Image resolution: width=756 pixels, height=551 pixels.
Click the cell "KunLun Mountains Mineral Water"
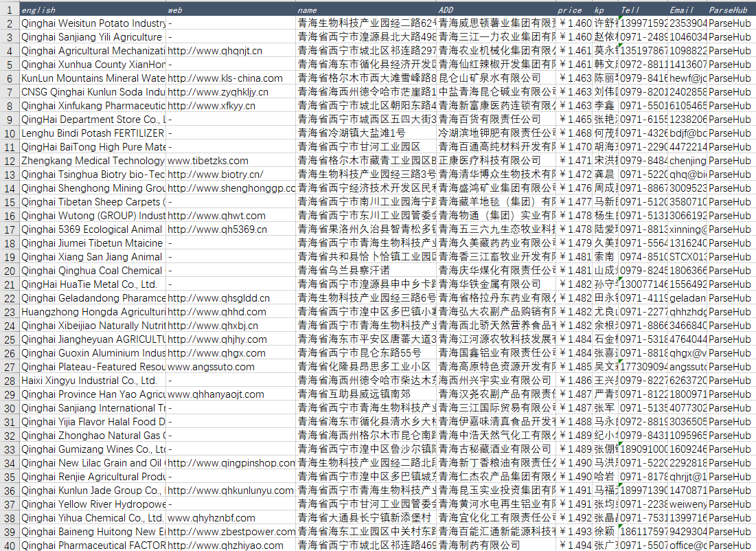(x=93, y=78)
